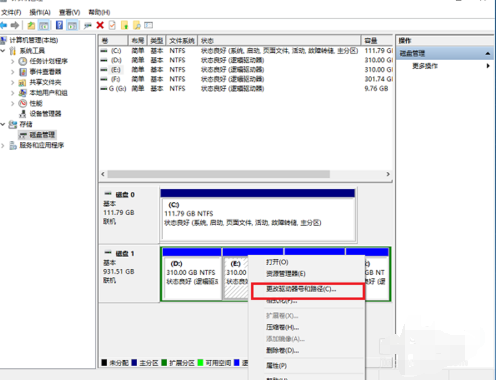The image size is (498, 385).
Task: Select the (C:) 111.79 GB NTFS partition block
Action: click(x=258, y=215)
